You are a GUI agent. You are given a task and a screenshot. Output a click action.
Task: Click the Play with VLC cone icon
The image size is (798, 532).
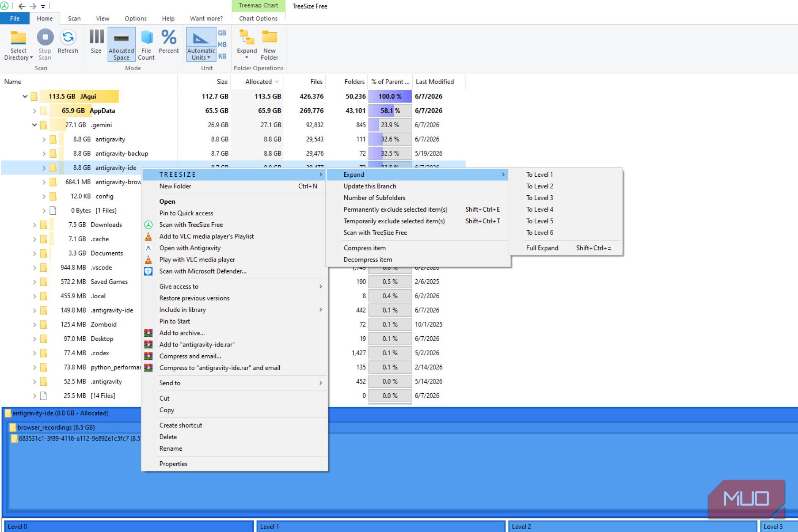[x=148, y=260]
